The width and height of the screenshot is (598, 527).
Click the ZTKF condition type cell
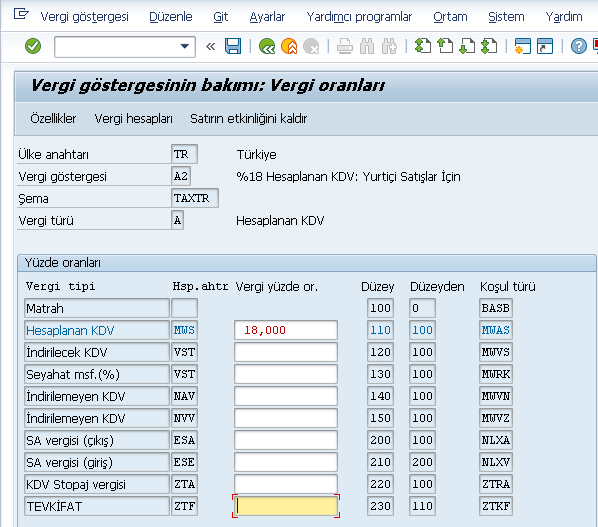tap(495, 506)
